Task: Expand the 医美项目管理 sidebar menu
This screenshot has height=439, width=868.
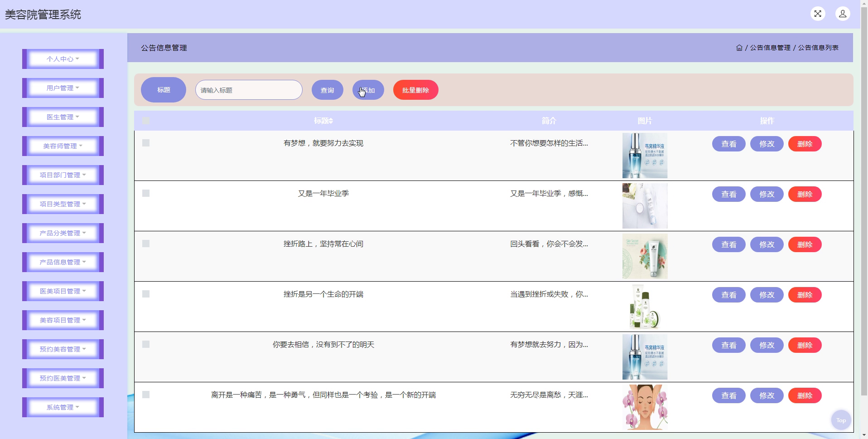Action: point(63,291)
